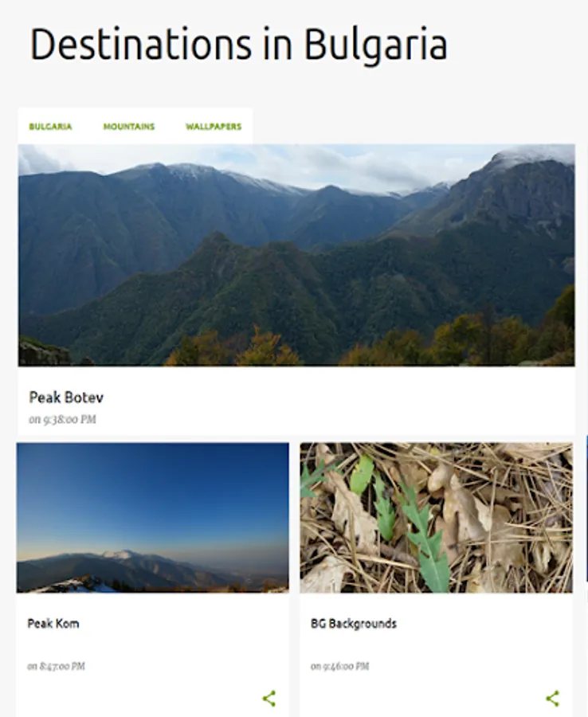
Task: Open the BULGARIA tab
Action: [50, 127]
